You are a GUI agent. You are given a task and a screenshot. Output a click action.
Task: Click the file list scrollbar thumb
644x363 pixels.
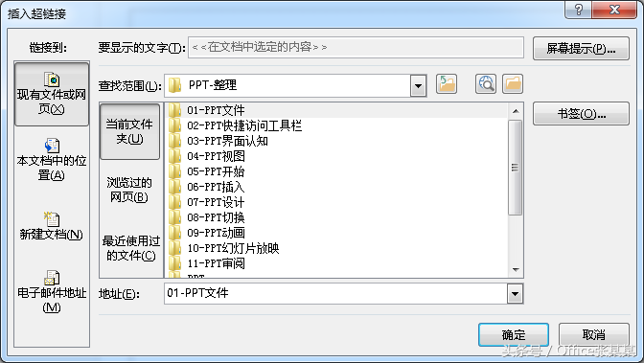click(515, 168)
